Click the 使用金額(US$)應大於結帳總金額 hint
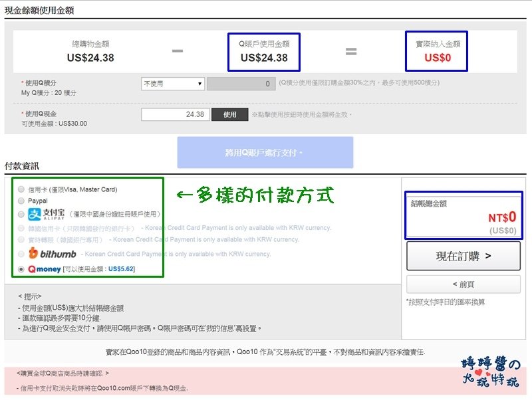Viewport: 532px width, 400px height. pos(70,308)
